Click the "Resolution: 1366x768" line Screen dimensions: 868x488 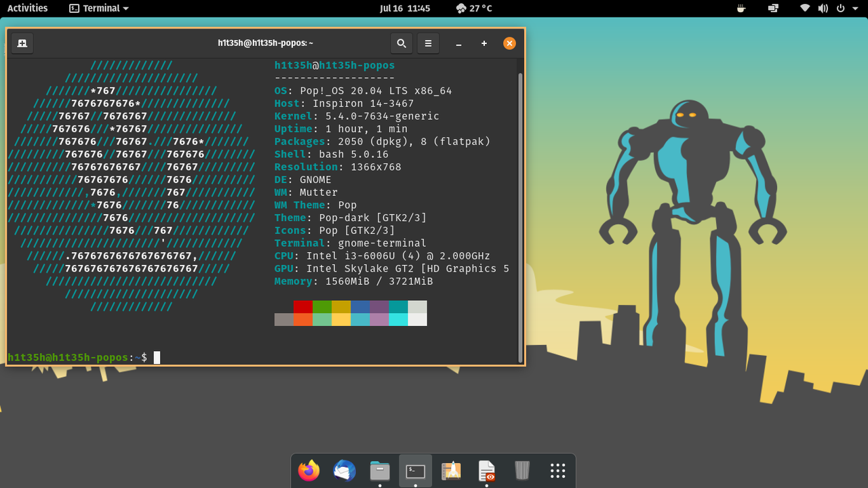[338, 167]
